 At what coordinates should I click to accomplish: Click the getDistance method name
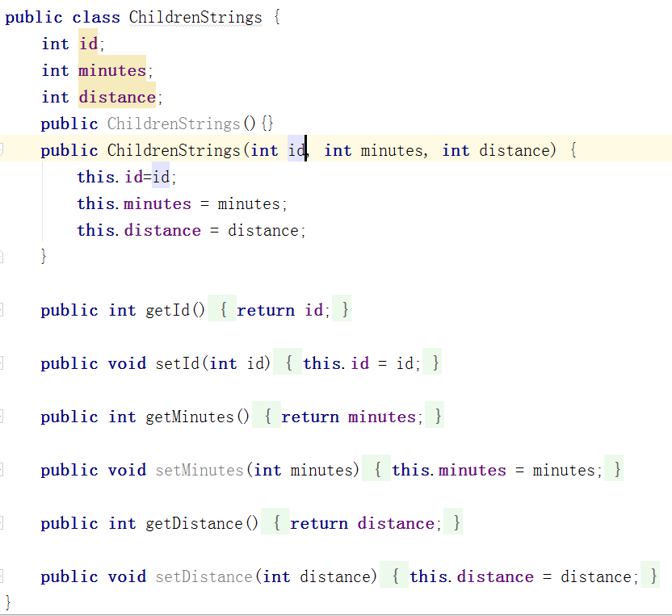tap(194, 523)
